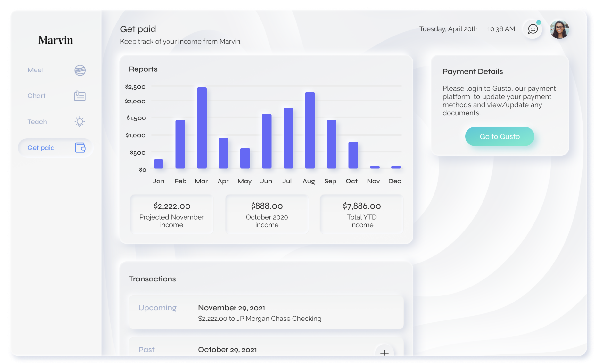
Task: Click the July bar in chart
Action: 288,138
